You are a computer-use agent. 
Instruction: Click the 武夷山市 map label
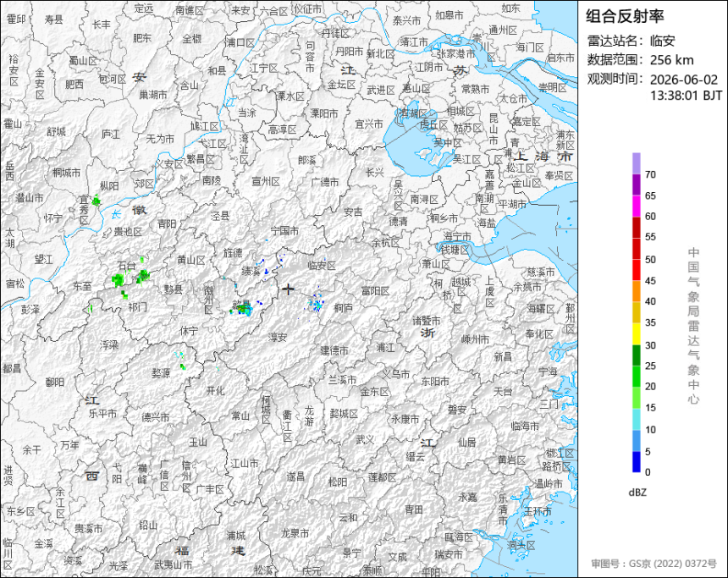click(x=173, y=565)
